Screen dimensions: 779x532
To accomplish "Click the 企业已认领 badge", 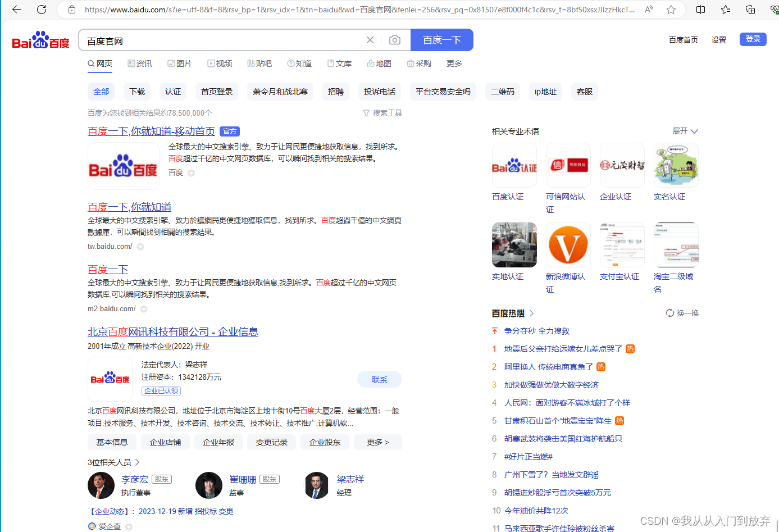I will pos(161,390).
